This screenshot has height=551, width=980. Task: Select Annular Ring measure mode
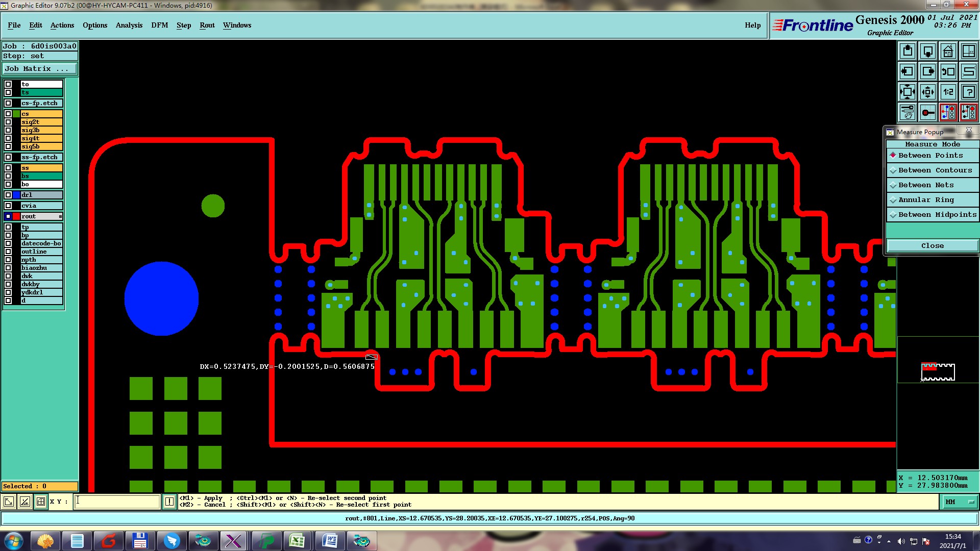(x=932, y=199)
